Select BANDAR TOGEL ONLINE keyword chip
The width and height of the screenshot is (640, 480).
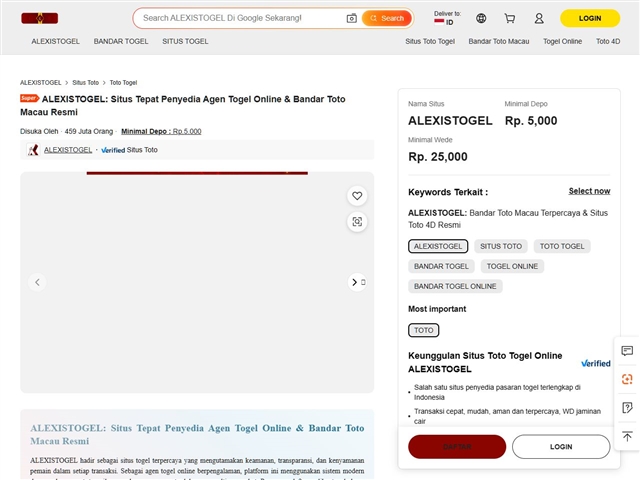tap(455, 286)
